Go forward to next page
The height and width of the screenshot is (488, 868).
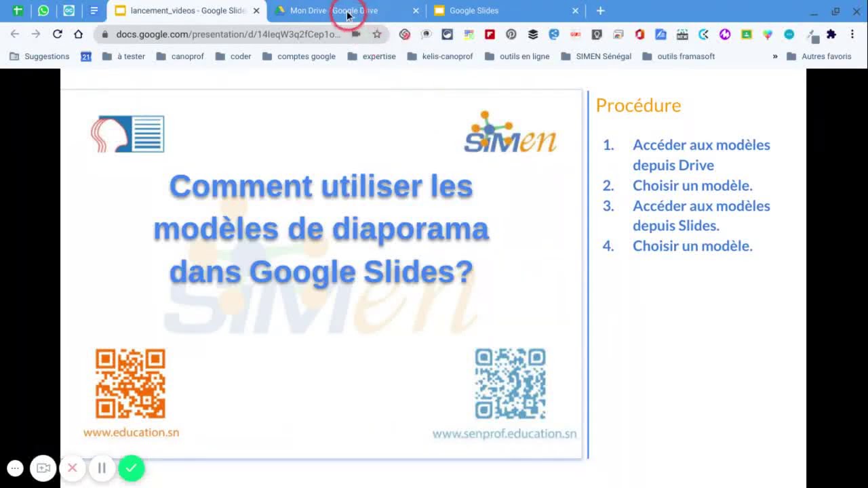tap(36, 34)
